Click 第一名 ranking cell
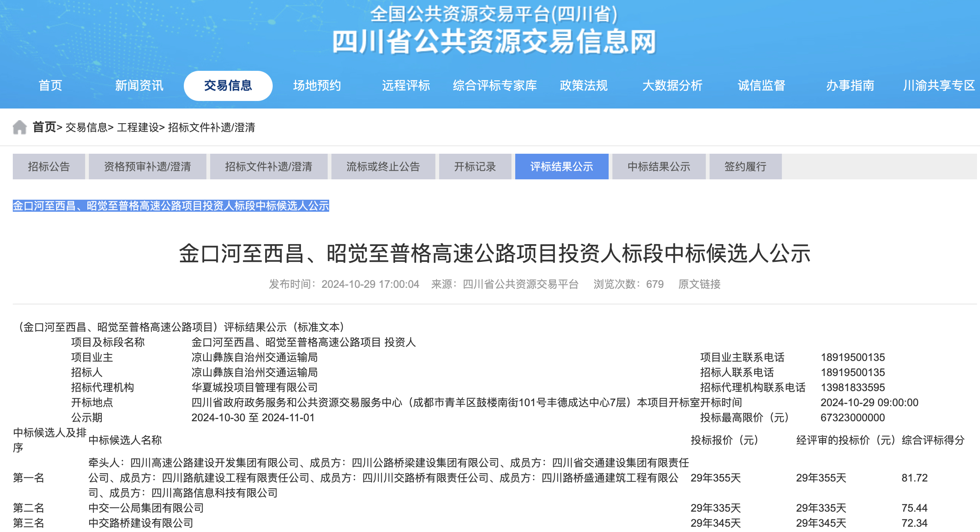The height and width of the screenshot is (532, 980). [29, 478]
